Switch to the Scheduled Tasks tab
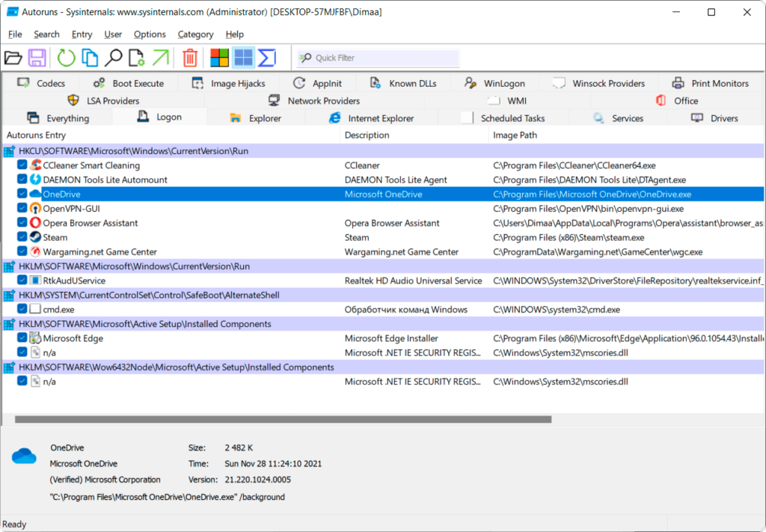The height and width of the screenshot is (532, 766). (x=512, y=118)
